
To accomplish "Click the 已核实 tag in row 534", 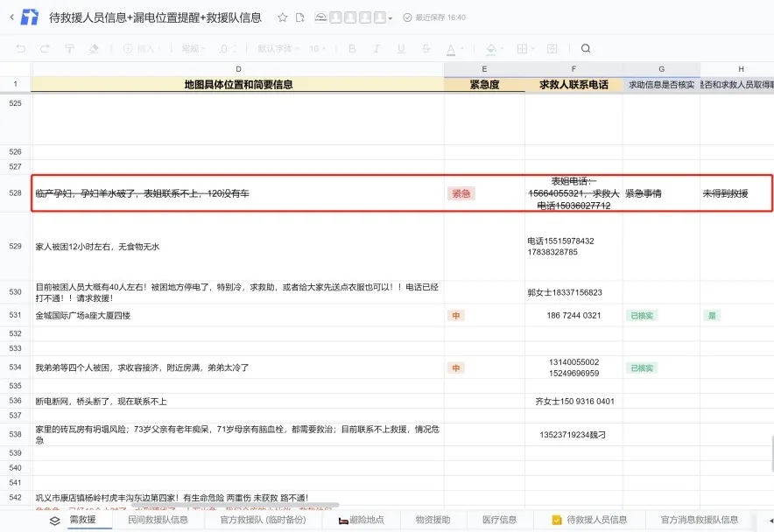I will 642,367.
